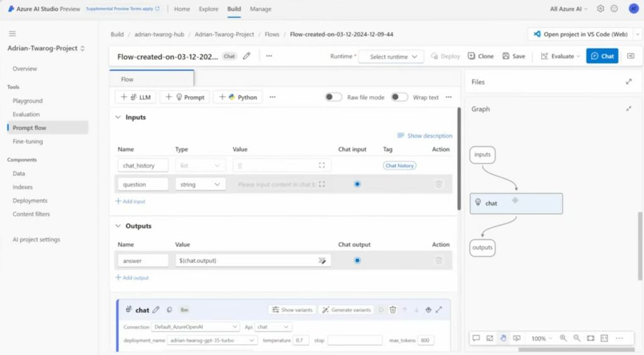Open question type string dropdown
The width and height of the screenshot is (644, 355).
click(x=201, y=185)
